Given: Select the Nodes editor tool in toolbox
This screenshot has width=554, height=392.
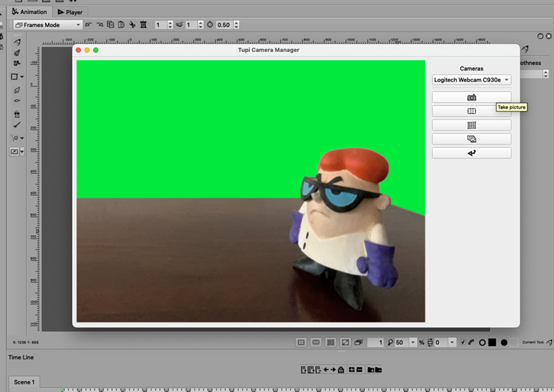Looking at the screenshot, I should (17, 100).
